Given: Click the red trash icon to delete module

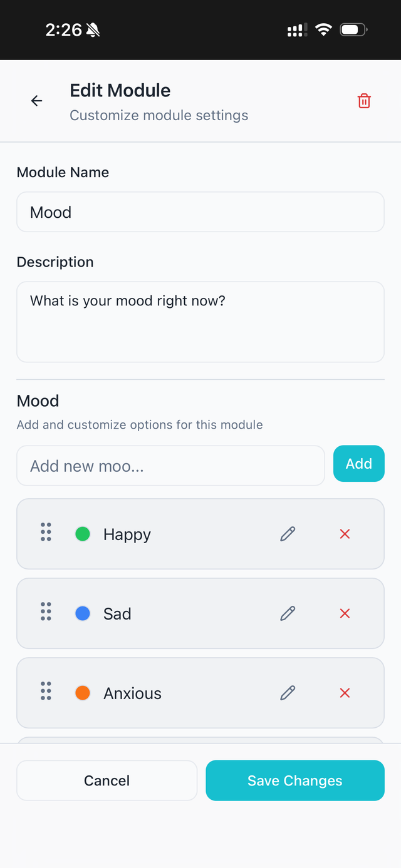Looking at the screenshot, I should click(x=364, y=100).
